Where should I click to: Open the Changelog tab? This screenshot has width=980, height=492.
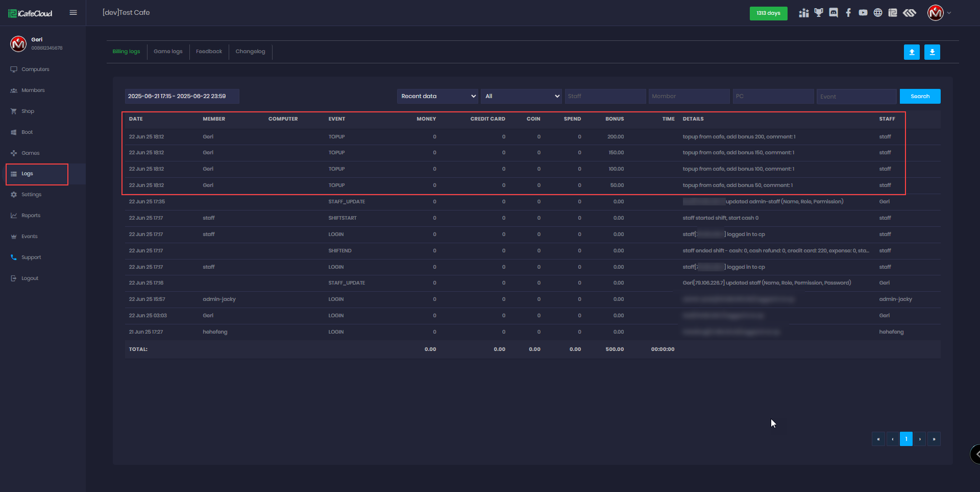[250, 52]
